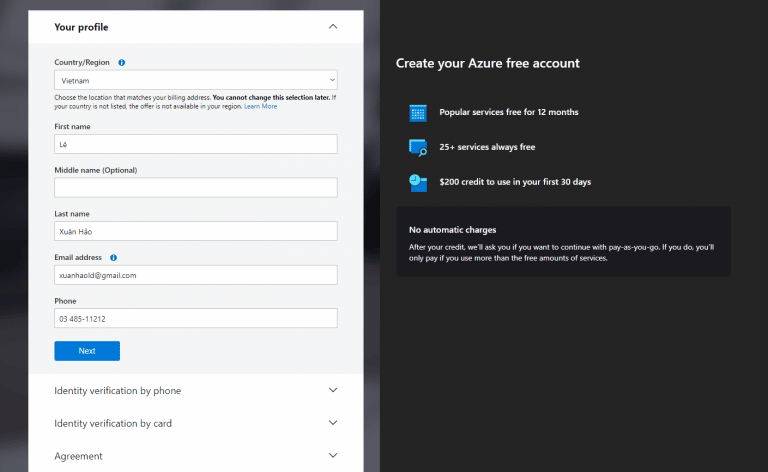Click the Middle name optional field
Image resolution: width=768 pixels, height=472 pixels.
coord(195,187)
